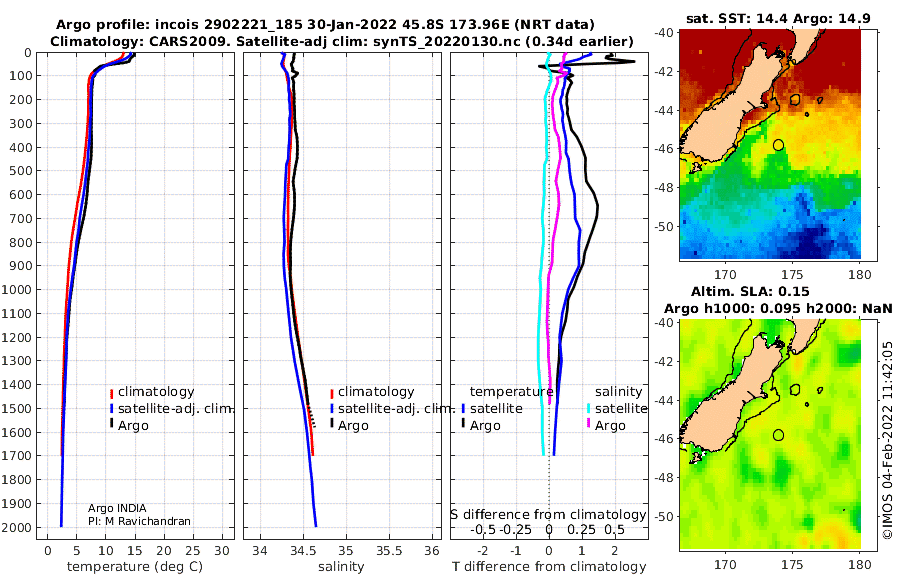
Task: Click the Climatology CARS2009 subtitle line
Action: tap(342, 41)
